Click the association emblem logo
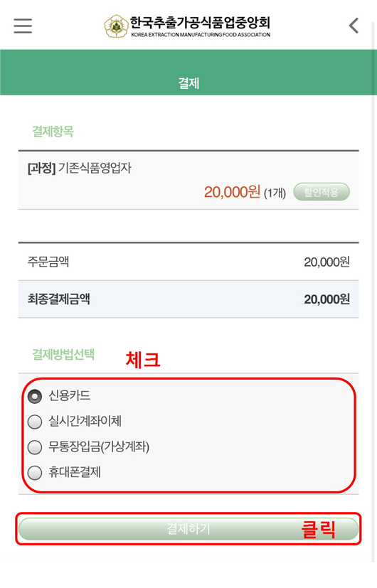This screenshot has width=377, height=588. pos(116,26)
